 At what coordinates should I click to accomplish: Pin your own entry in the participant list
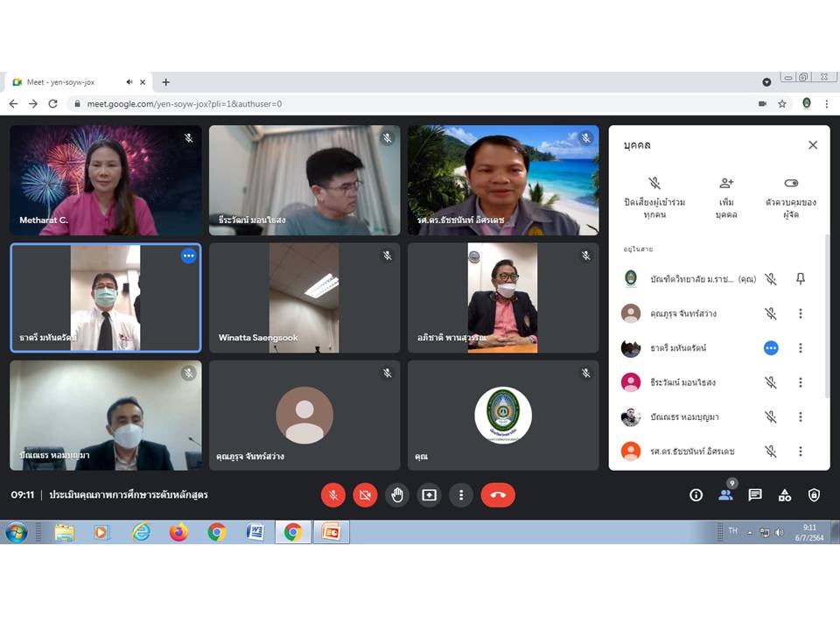(801, 278)
